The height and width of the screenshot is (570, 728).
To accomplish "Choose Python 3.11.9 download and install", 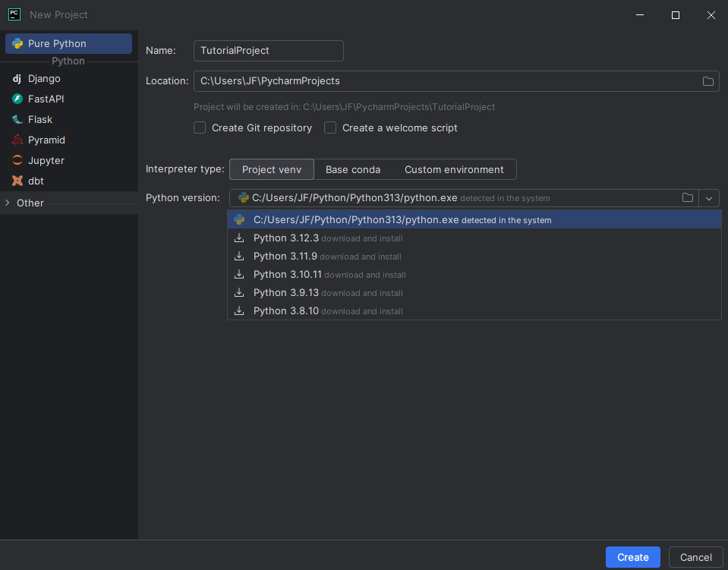I will coord(474,257).
